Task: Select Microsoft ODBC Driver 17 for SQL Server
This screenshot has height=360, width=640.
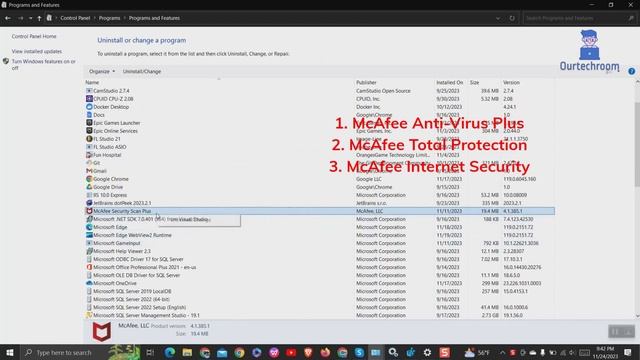Action: [320, 259]
